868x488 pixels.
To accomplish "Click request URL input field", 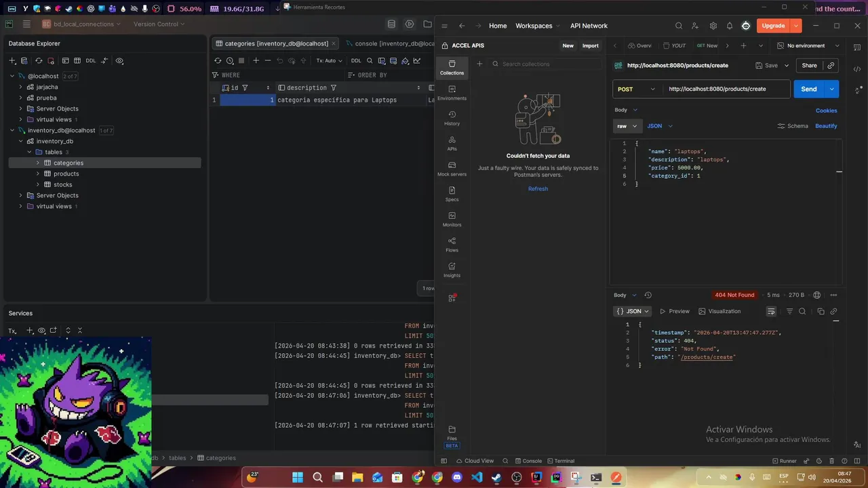I will (726, 89).
